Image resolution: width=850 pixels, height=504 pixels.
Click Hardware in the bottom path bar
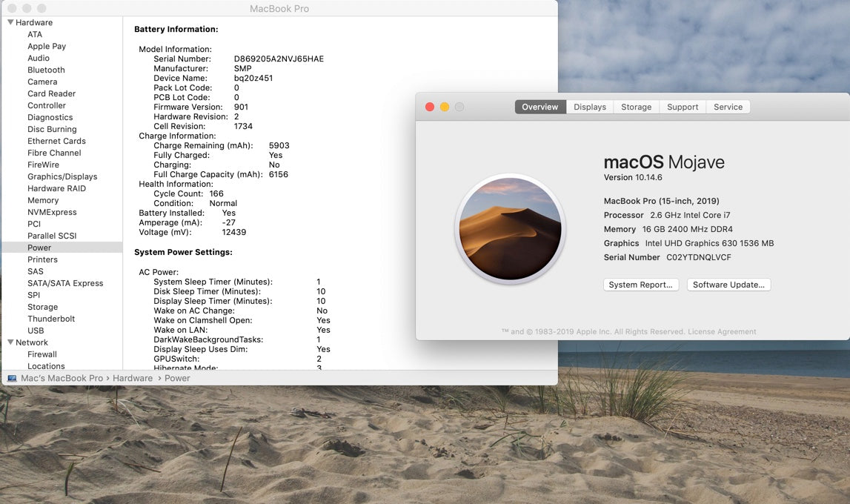[133, 378]
